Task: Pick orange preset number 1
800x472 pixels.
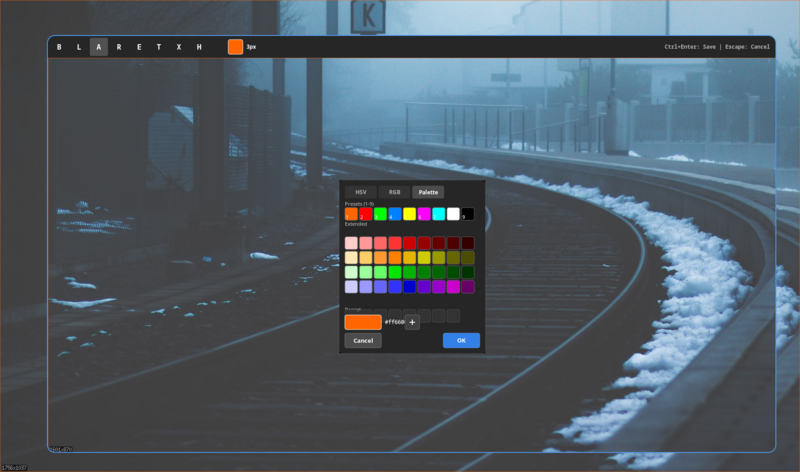Action: (x=351, y=214)
